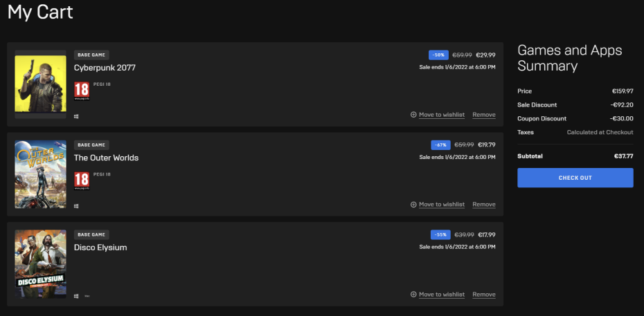Open The Outer Worlds cover art thumbnail

tap(40, 174)
